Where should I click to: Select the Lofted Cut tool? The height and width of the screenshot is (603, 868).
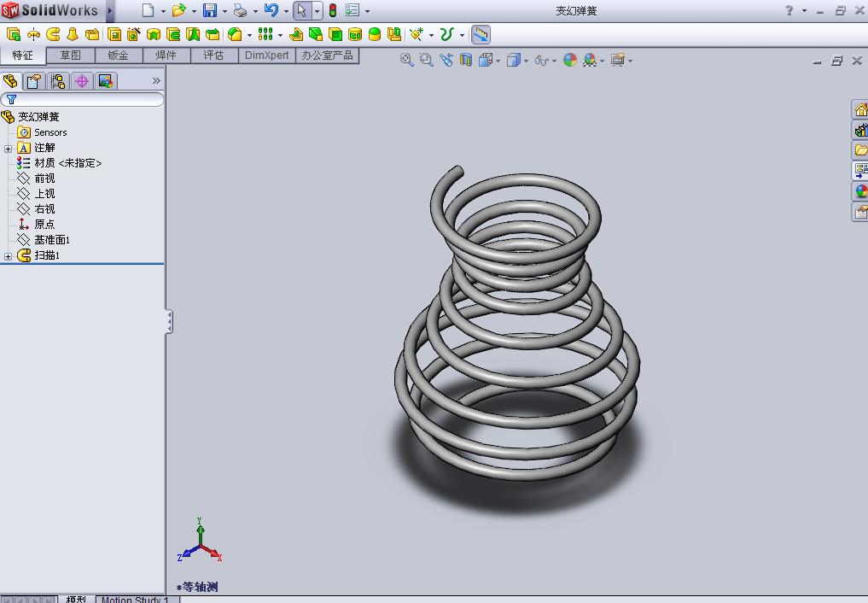pos(193,34)
